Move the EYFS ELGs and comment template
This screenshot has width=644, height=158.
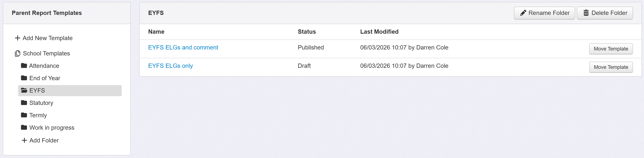(611, 49)
